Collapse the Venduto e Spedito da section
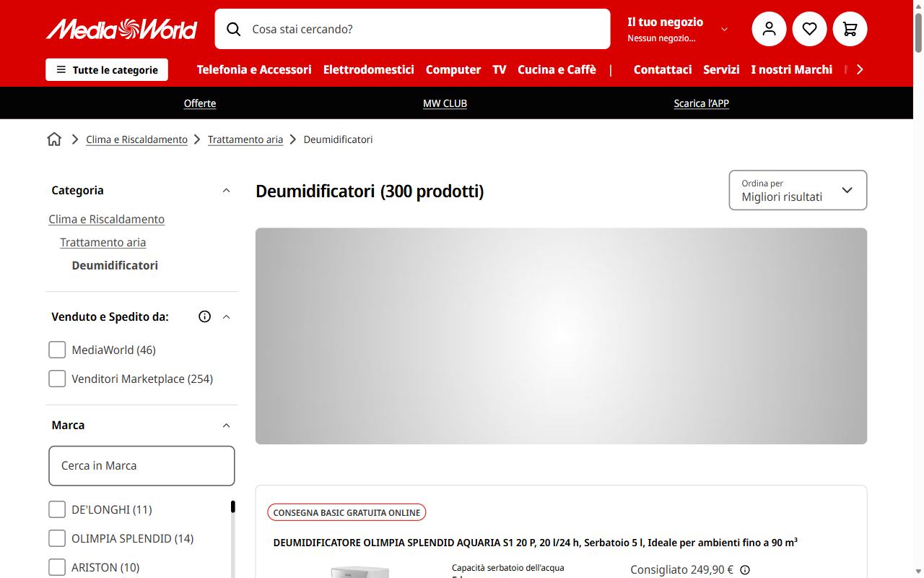Image resolution: width=924 pixels, height=578 pixels. click(x=226, y=316)
